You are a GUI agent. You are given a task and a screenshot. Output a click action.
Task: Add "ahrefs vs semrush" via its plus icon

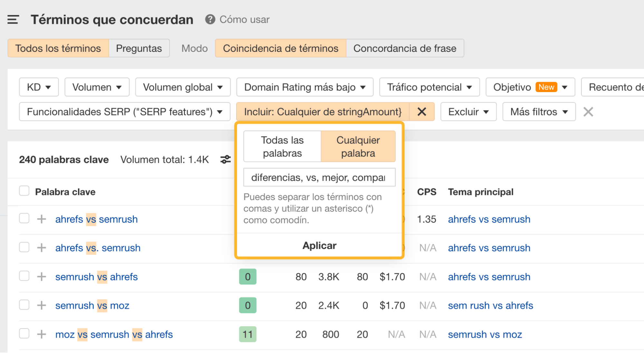pyautogui.click(x=41, y=219)
